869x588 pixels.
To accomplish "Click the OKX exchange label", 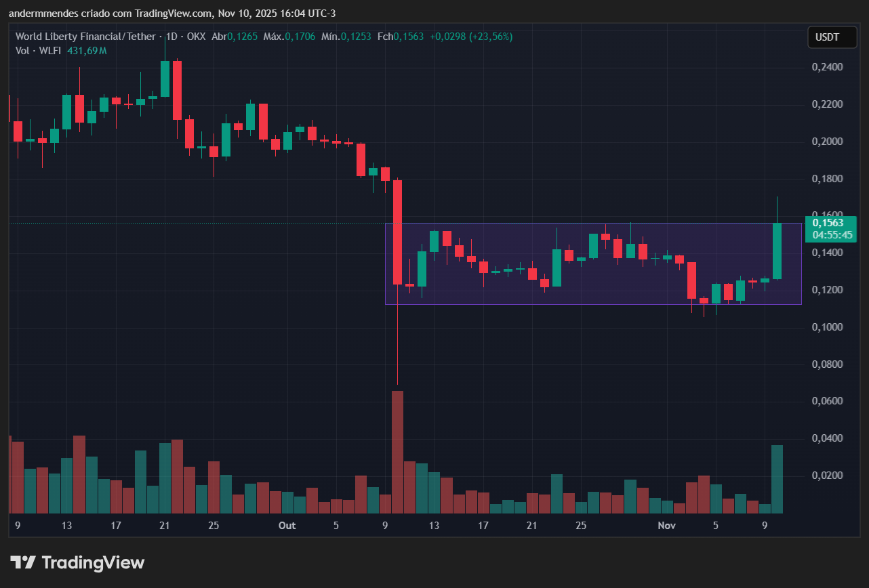I will (197, 37).
